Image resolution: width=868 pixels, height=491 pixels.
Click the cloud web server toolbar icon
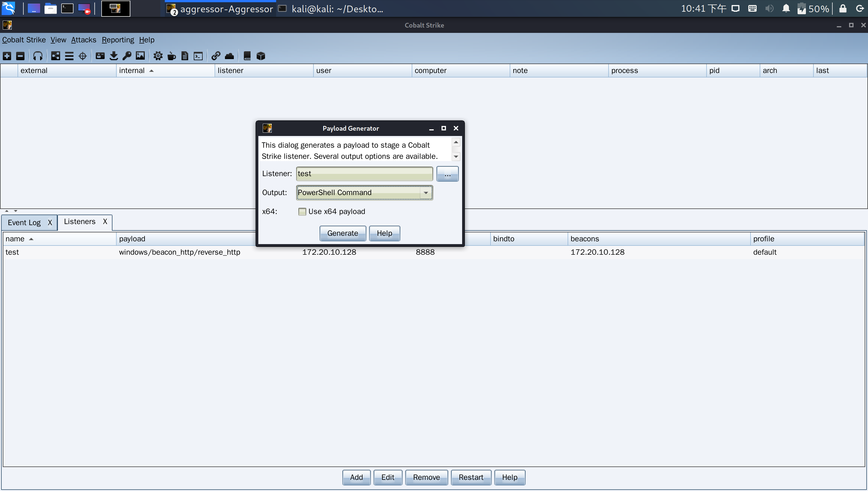tap(229, 56)
